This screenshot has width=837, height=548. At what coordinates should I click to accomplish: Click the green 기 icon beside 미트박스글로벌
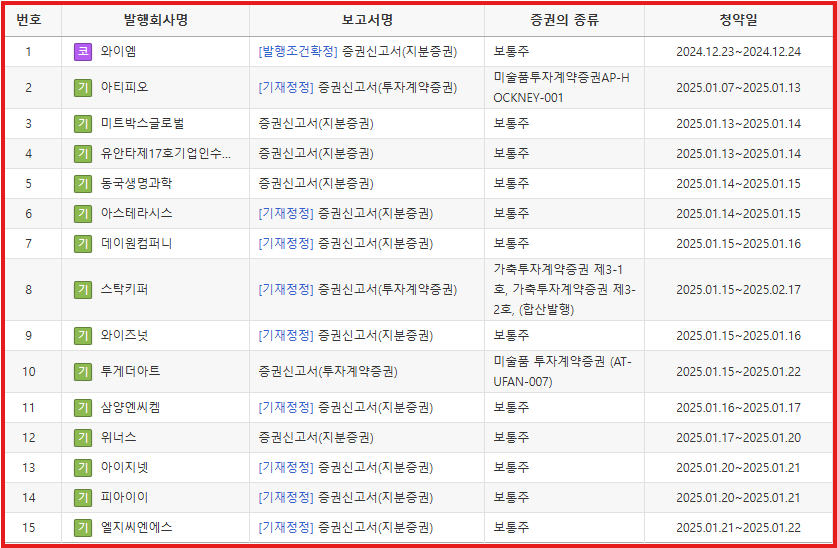pos(83,124)
